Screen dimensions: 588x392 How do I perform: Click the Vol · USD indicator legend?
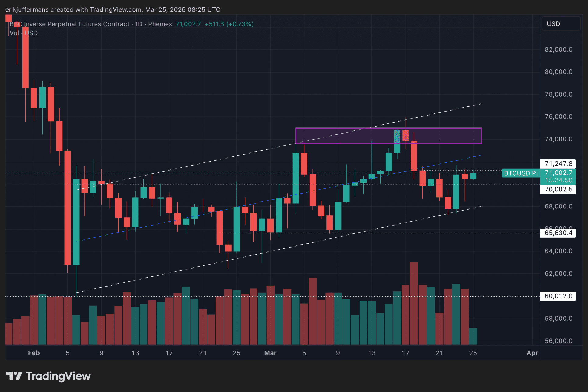[x=24, y=33]
